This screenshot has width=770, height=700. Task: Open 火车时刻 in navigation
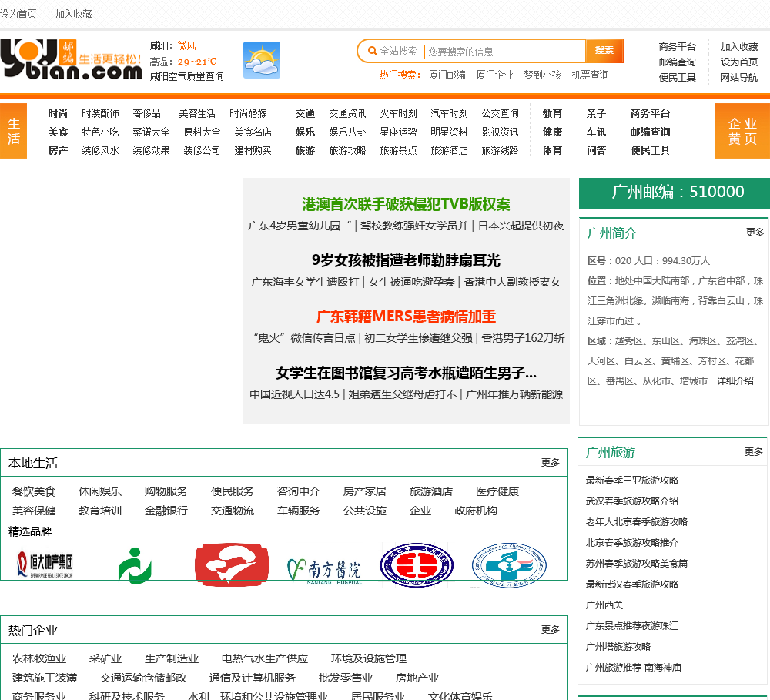(398, 113)
